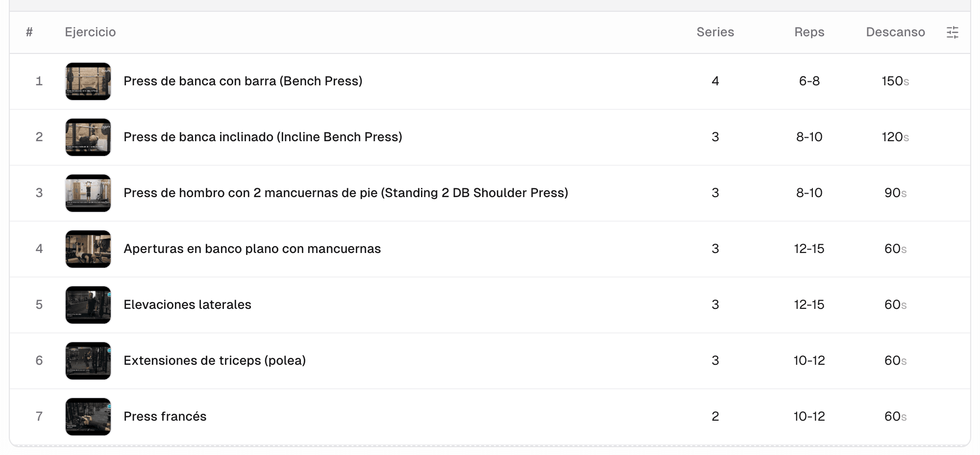
Task: Open Bench Press exercise video thumbnail
Action: tap(88, 81)
